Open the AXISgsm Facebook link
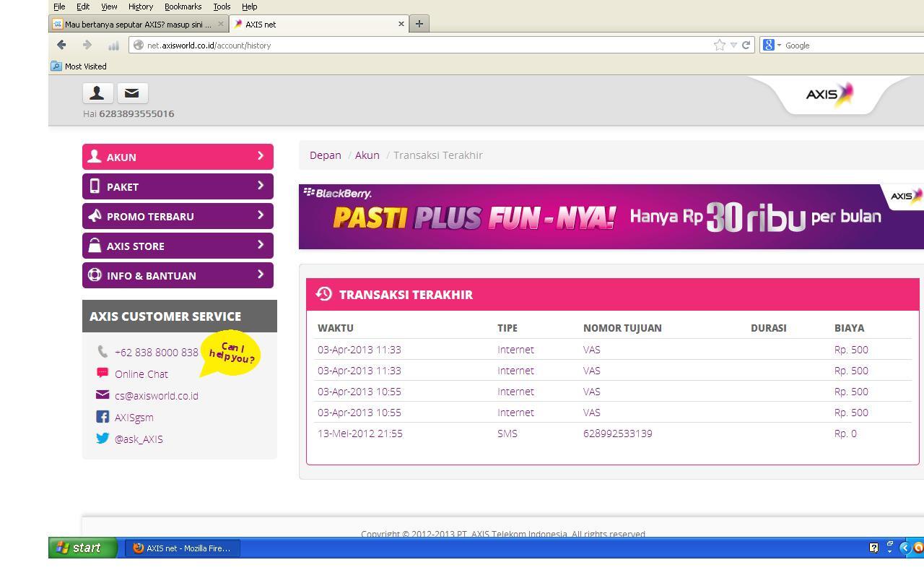This screenshot has width=924, height=578. tap(134, 418)
